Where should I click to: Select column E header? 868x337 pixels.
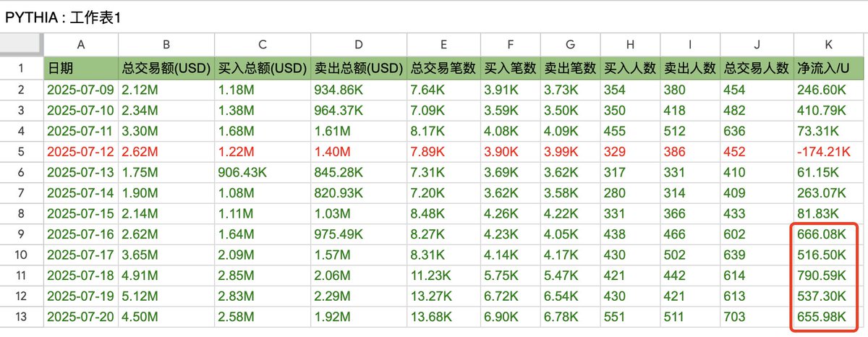(443, 45)
